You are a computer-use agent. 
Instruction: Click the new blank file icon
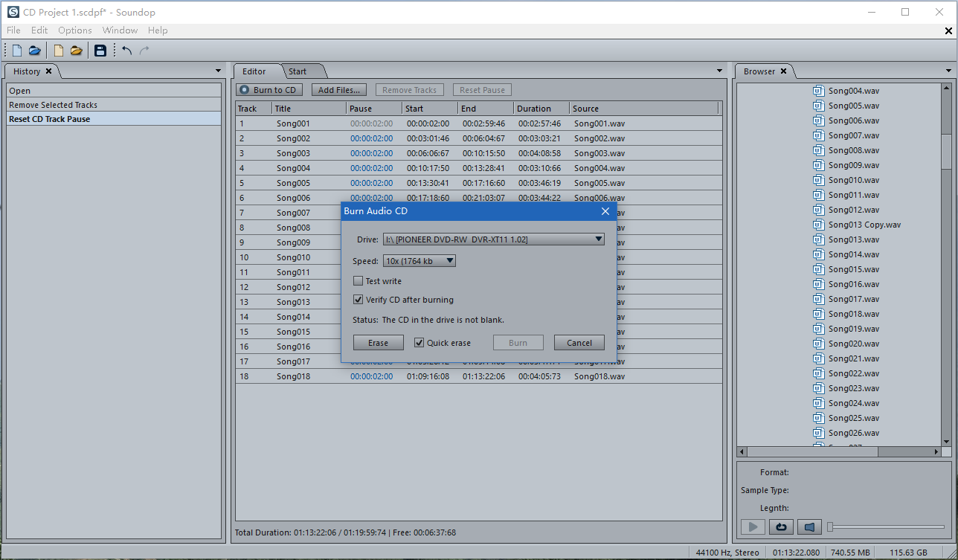(16, 51)
